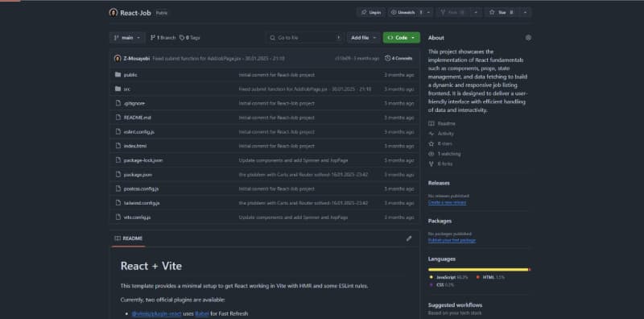This screenshot has height=319, width=644.
Task: Click the postcss.config.js file icon
Action: pyautogui.click(x=118, y=188)
